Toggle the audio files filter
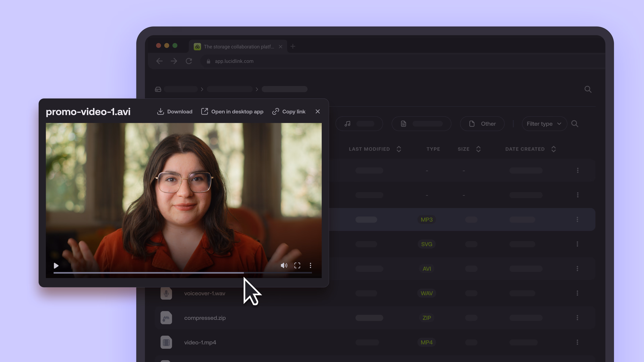644x362 pixels. click(x=359, y=124)
